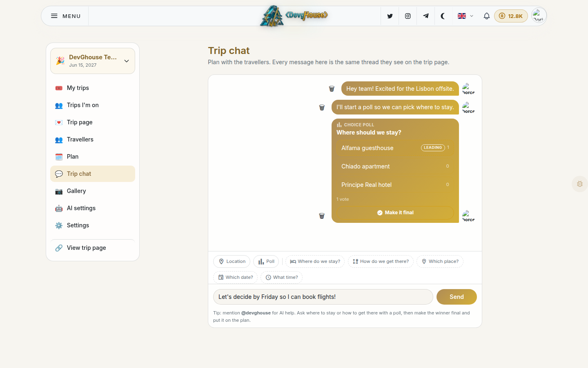Open the bug report side button

[x=580, y=184]
